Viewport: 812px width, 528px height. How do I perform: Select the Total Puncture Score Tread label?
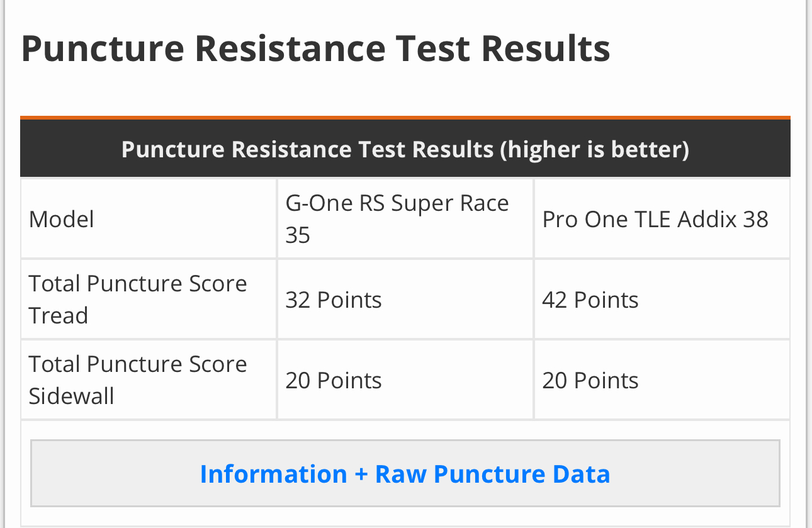(138, 299)
